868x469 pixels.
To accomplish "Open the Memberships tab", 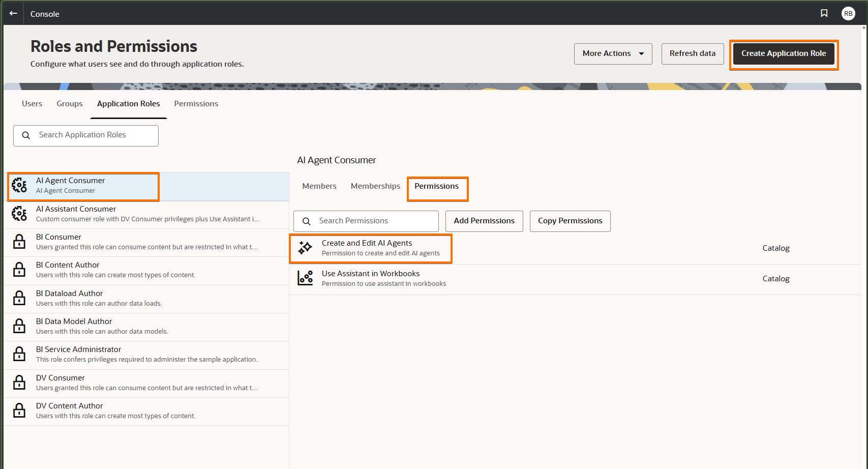I will [x=375, y=186].
